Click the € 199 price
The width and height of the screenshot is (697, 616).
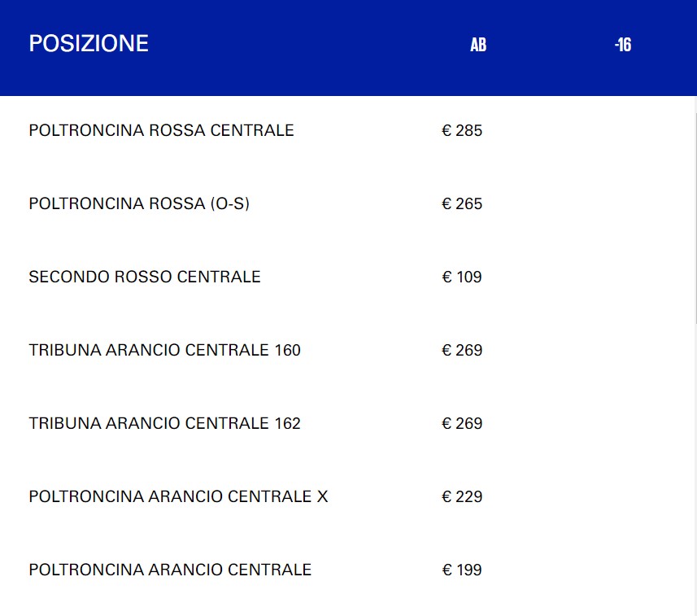point(462,570)
